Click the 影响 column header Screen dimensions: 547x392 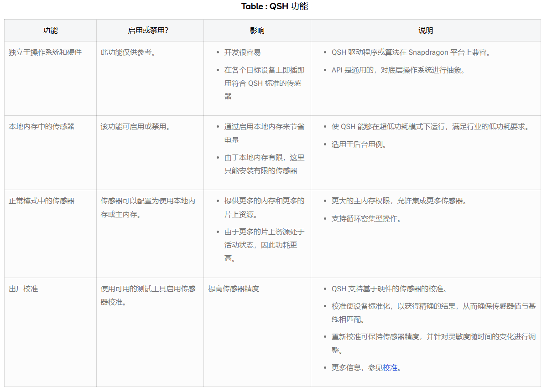[x=257, y=31]
